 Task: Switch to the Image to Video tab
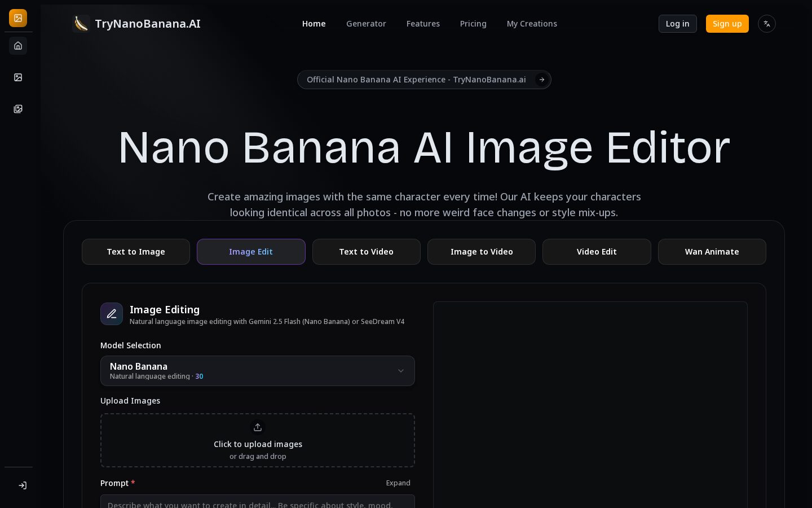[482, 252]
